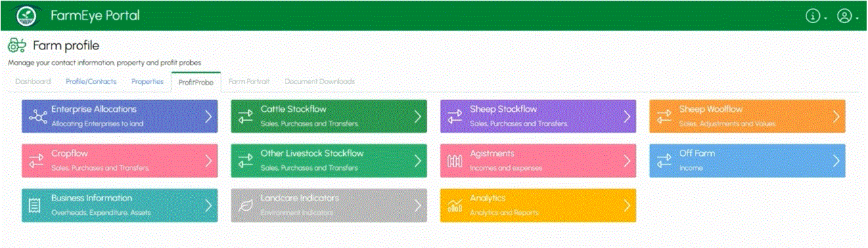Expand Agistments via its chevron
This screenshot has width=868, height=248.
coord(626,161)
